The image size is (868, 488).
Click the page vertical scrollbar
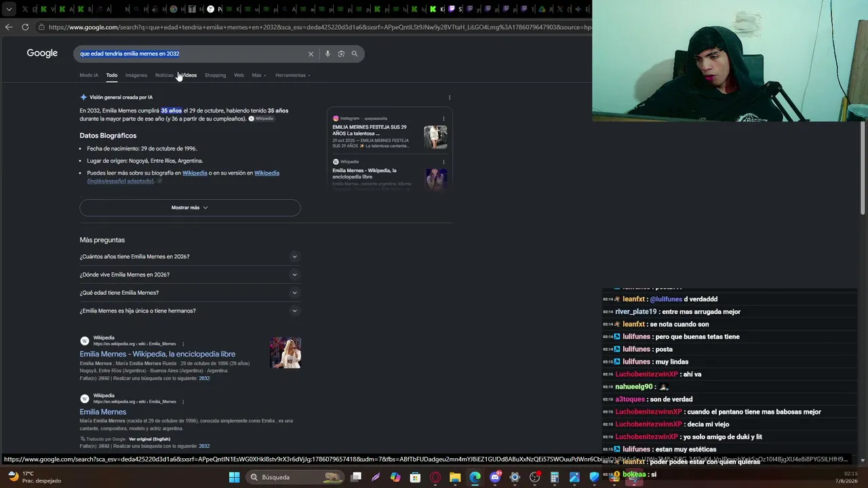863,168
